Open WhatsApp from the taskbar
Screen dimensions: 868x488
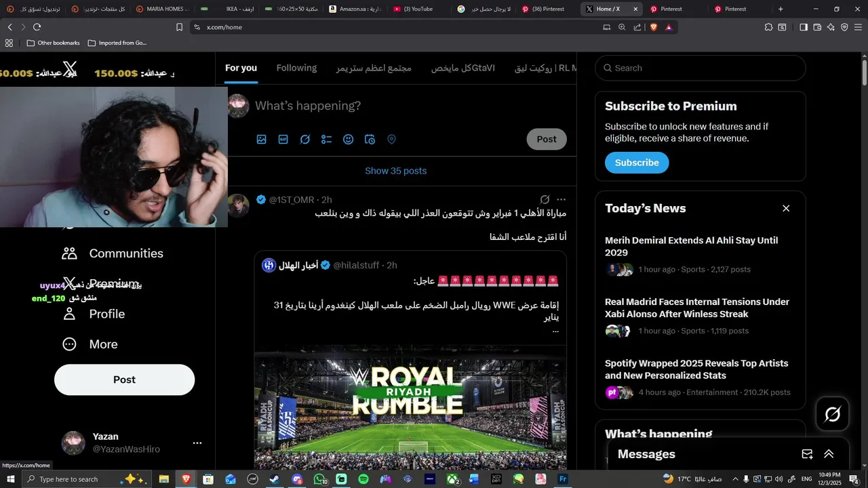click(319, 479)
